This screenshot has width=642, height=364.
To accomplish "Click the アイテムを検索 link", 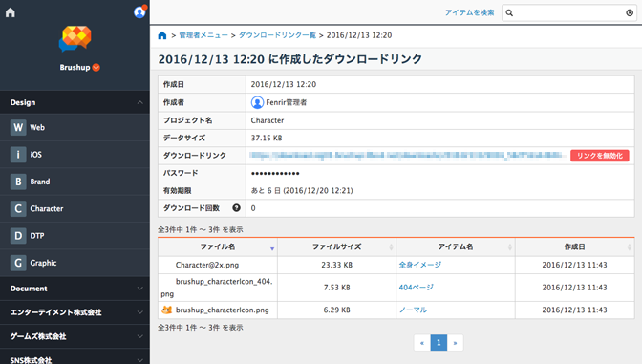I will click(470, 12).
